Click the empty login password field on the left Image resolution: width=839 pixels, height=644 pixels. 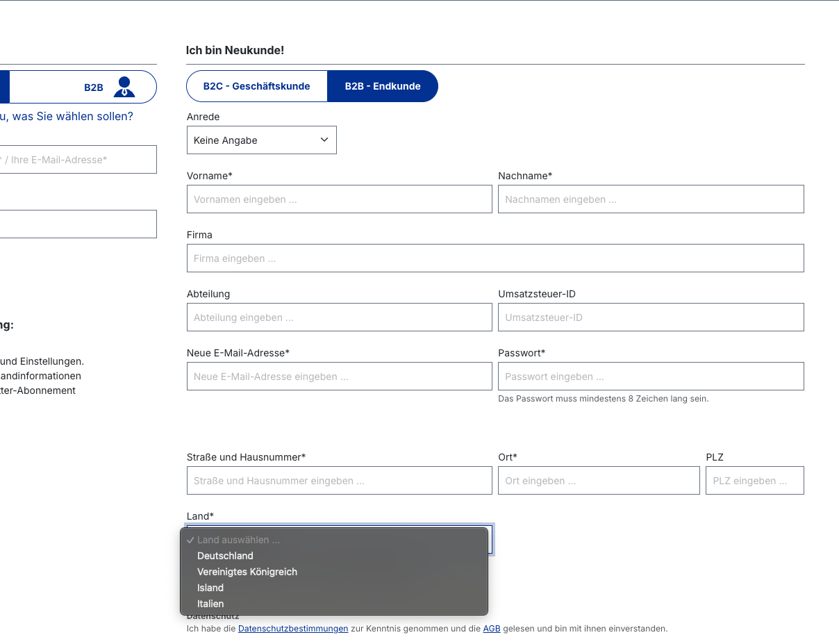(78, 224)
